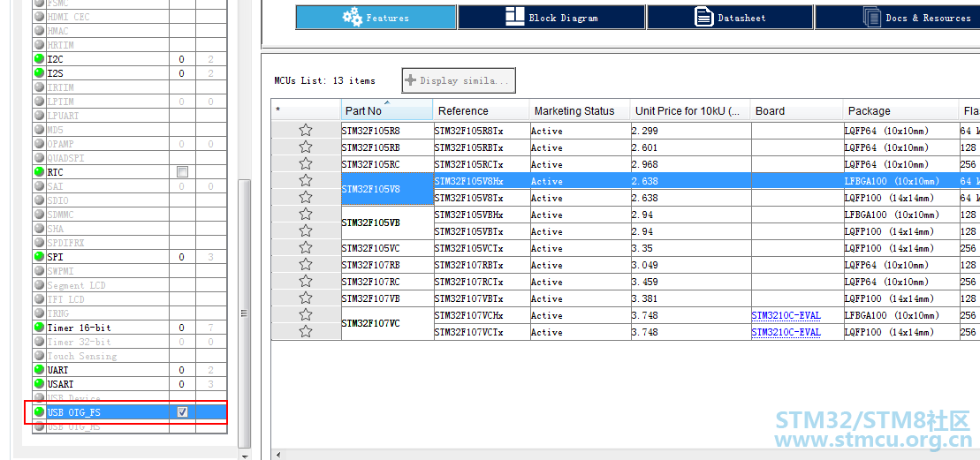Screen dimensions: 980x460
Task: Open the Datasheet tab
Action: [x=730, y=18]
